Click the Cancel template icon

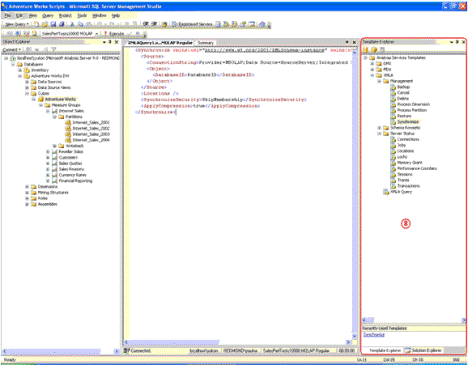point(393,93)
